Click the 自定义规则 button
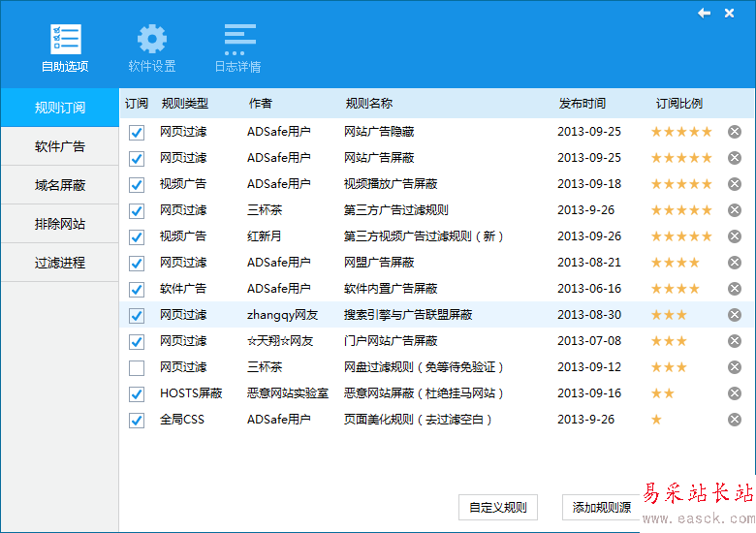Screen dimensions: 756x533 498,508
